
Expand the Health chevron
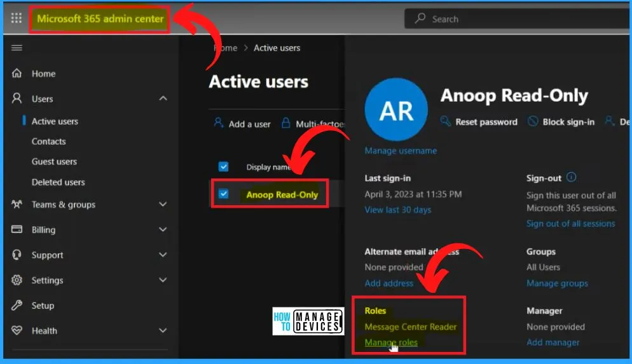(x=163, y=330)
